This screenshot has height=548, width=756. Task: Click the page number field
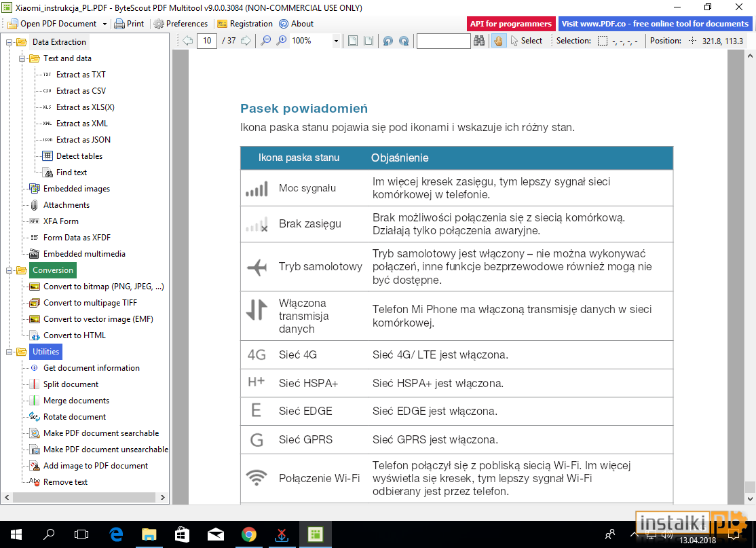click(x=207, y=41)
